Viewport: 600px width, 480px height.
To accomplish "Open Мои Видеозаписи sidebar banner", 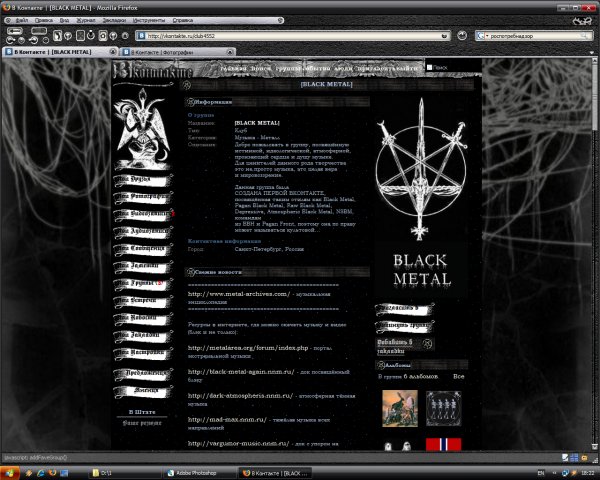I will point(142,214).
